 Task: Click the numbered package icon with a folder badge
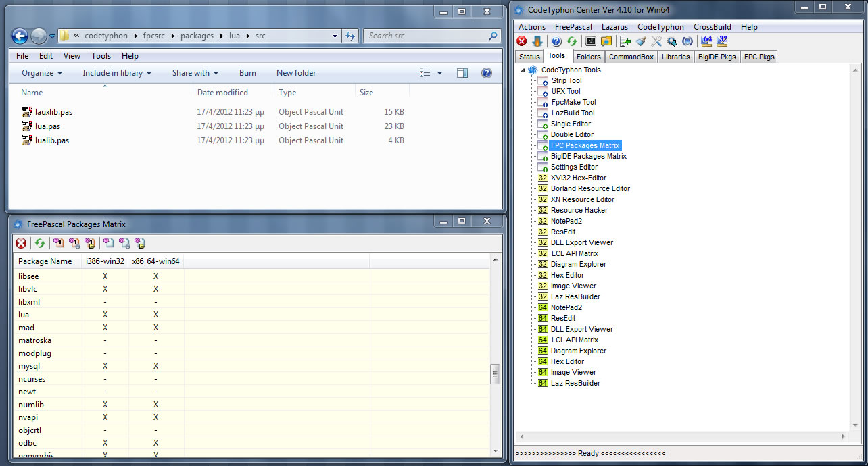point(90,243)
